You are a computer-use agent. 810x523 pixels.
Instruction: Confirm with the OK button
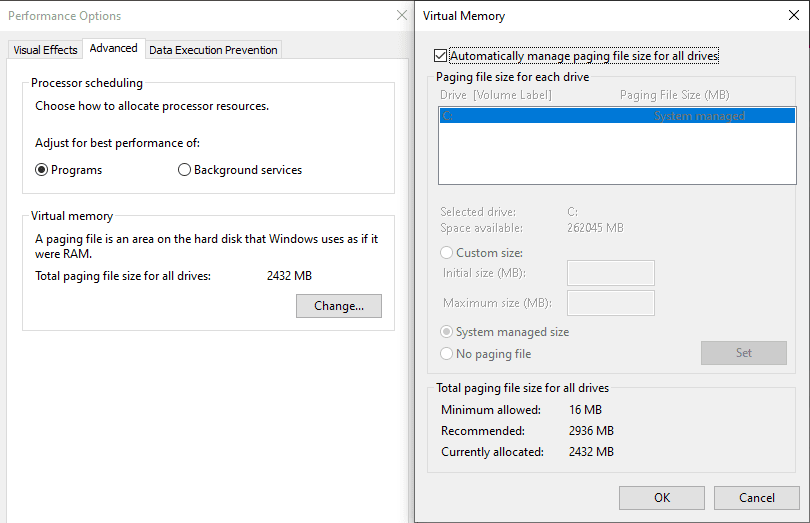662,498
